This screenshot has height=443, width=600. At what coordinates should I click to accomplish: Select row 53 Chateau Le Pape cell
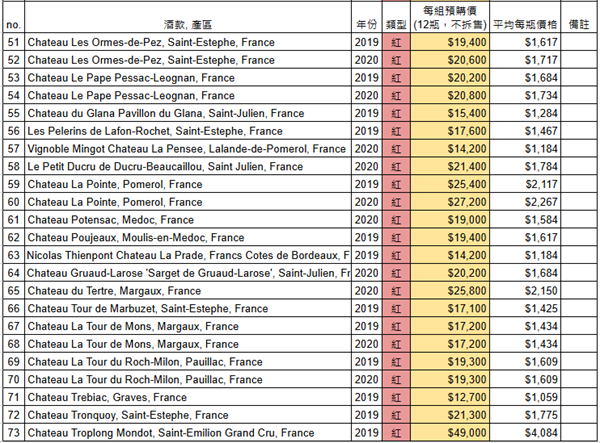pyautogui.click(x=188, y=78)
